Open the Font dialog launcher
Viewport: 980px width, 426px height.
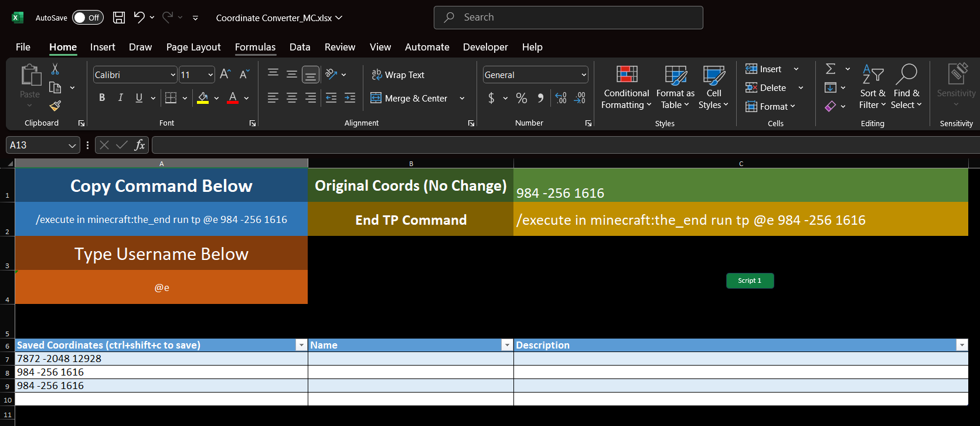[x=253, y=123]
